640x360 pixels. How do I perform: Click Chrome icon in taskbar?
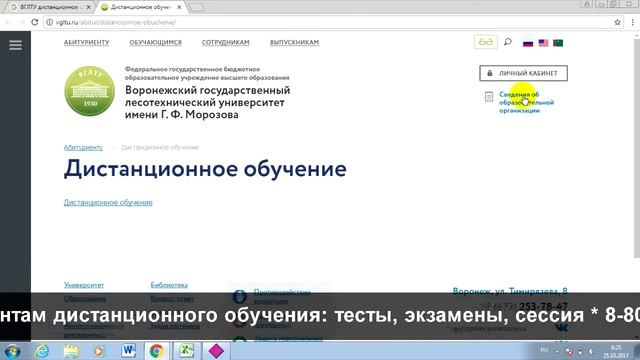pyautogui.click(x=156, y=351)
